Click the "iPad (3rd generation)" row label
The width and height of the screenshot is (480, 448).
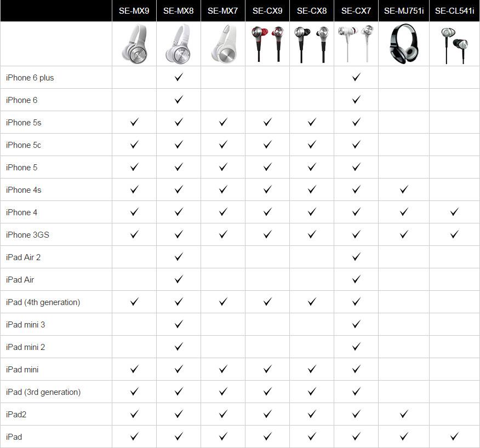(x=43, y=392)
